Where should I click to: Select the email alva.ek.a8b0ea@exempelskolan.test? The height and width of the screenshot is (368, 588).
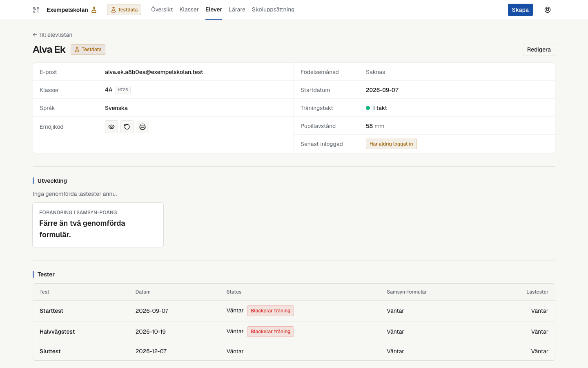point(154,72)
